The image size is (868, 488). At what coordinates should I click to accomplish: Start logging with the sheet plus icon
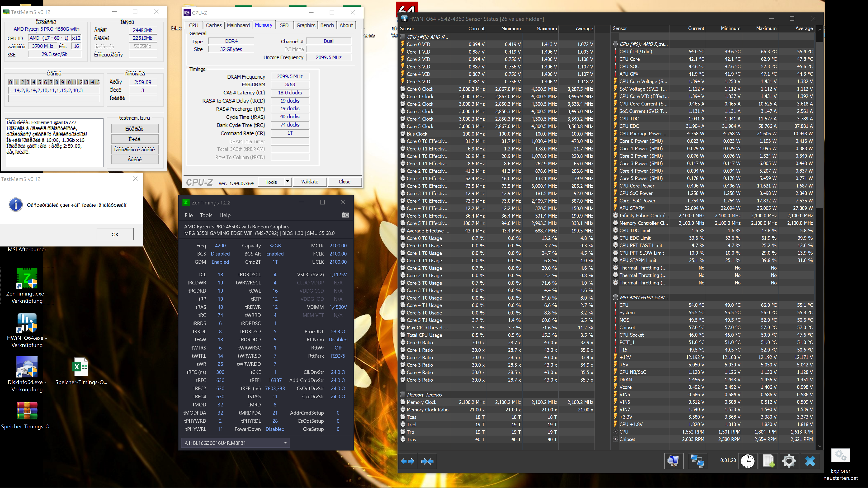768,461
